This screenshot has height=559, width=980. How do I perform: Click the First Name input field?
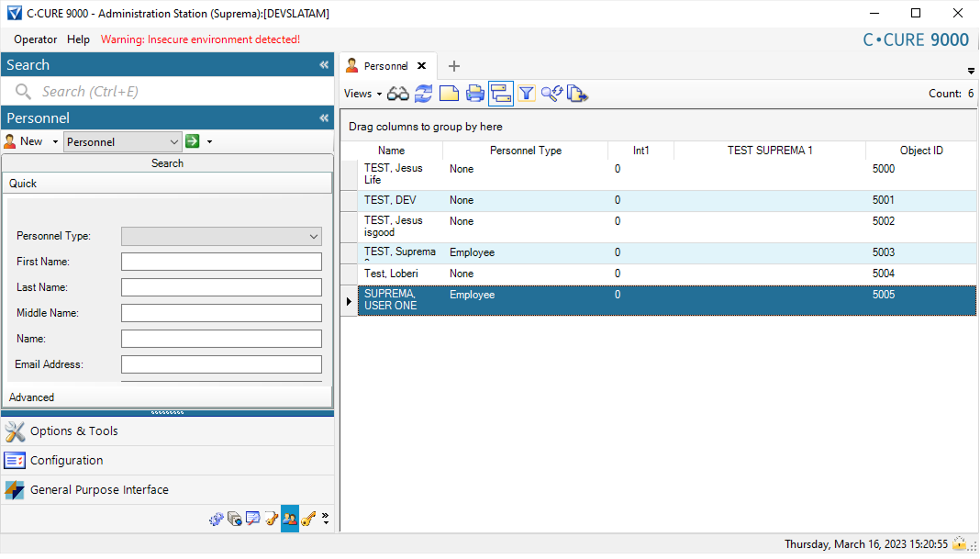tap(221, 262)
